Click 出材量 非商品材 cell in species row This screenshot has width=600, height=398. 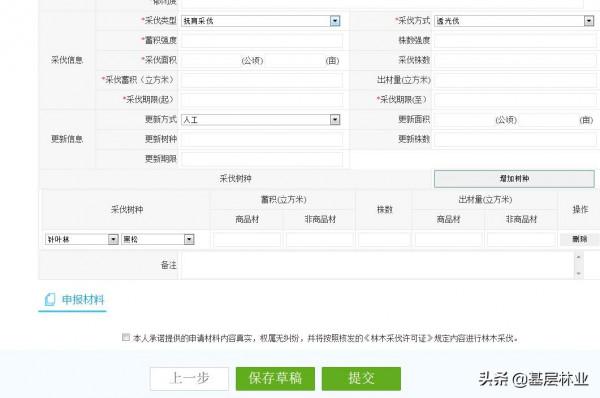coord(521,240)
